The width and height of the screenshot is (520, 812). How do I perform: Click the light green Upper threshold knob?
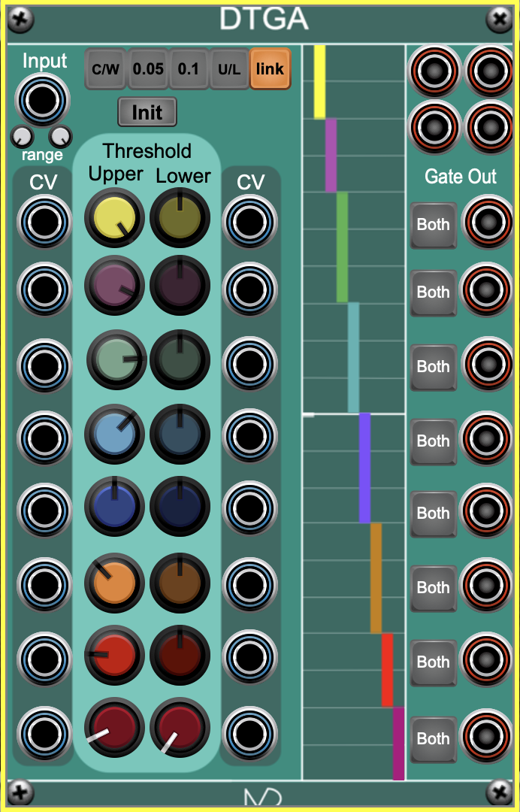(116, 359)
